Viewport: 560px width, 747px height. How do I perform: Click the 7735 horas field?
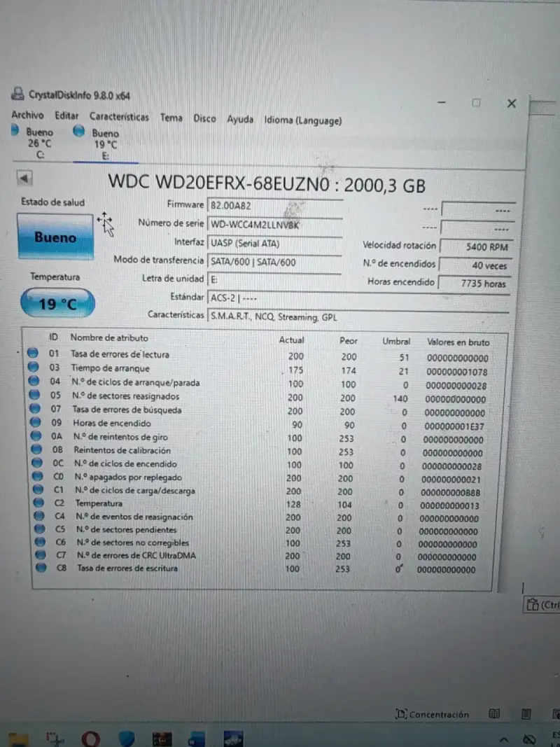(475, 284)
